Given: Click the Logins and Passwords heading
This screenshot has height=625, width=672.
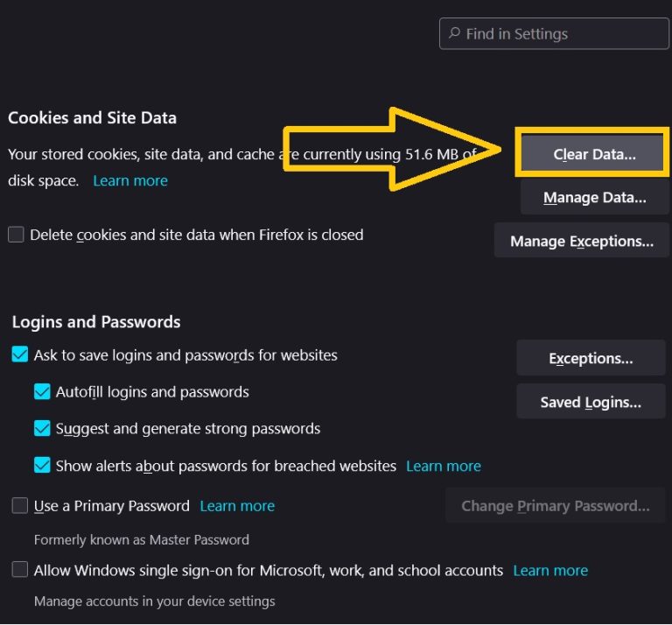Looking at the screenshot, I should tap(96, 321).
